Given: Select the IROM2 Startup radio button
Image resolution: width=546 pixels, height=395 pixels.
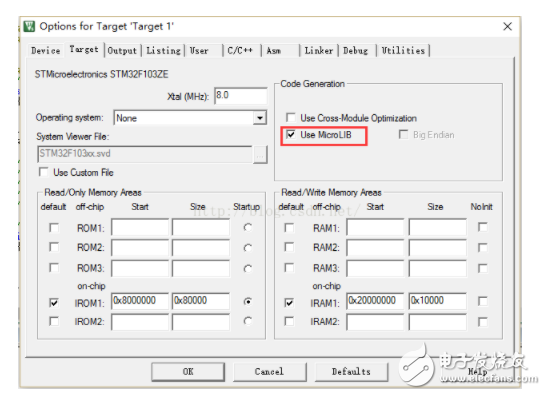Looking at the screenshot, I should coord(248,321).
